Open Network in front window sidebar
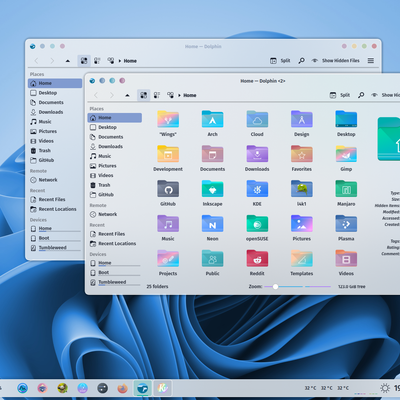 [115, 214]
